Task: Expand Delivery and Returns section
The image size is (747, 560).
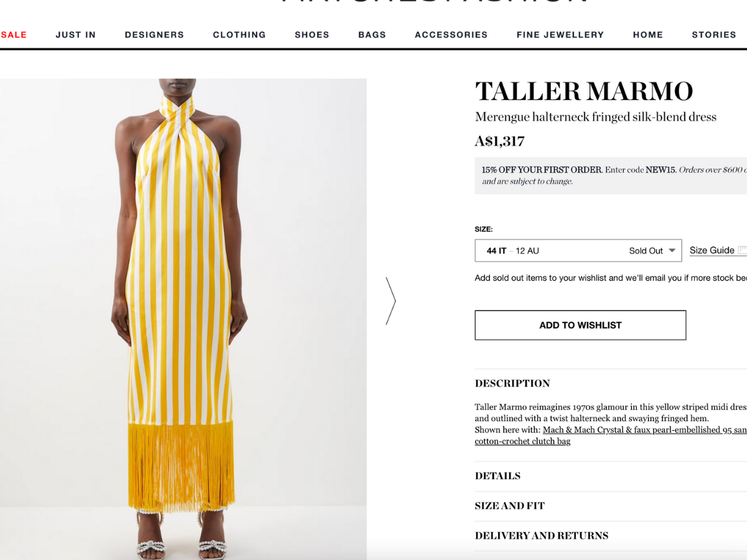Action: point(611,536)
